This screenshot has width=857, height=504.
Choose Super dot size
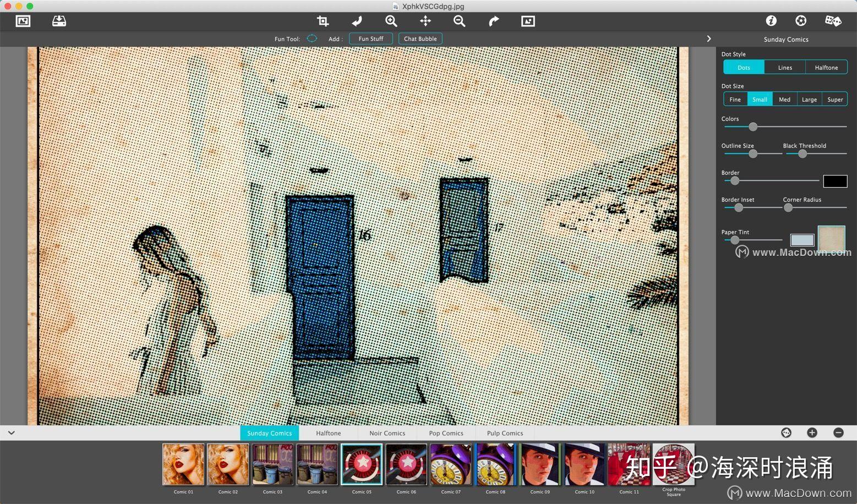[x=834, y=99]
